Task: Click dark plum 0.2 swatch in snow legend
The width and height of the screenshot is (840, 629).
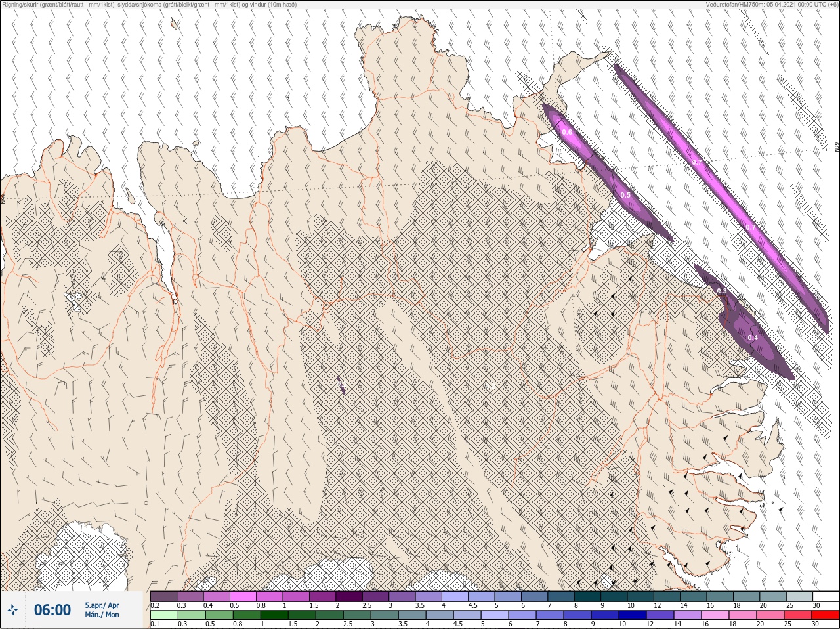Action: click(163, 597)
